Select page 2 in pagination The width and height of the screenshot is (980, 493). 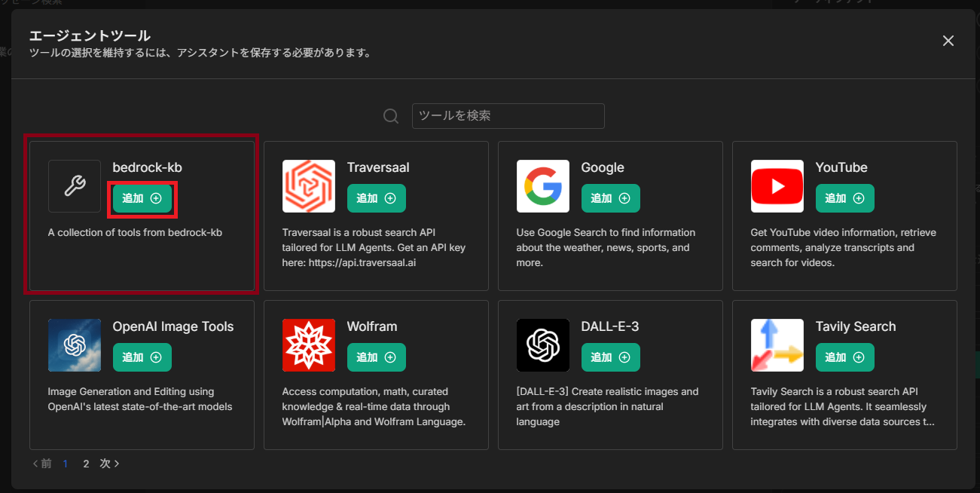coord(86,464)
